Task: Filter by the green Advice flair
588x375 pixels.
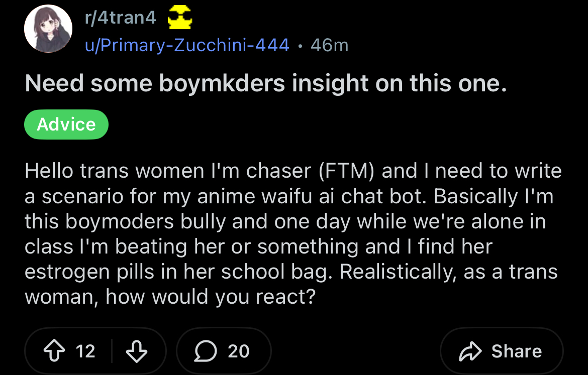Action: 66,124
